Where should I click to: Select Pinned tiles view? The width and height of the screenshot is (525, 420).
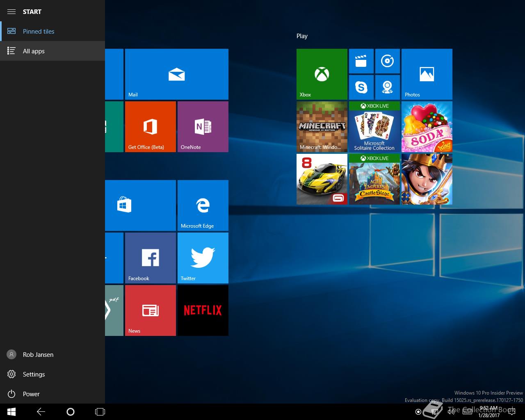[x=39, y=31]
